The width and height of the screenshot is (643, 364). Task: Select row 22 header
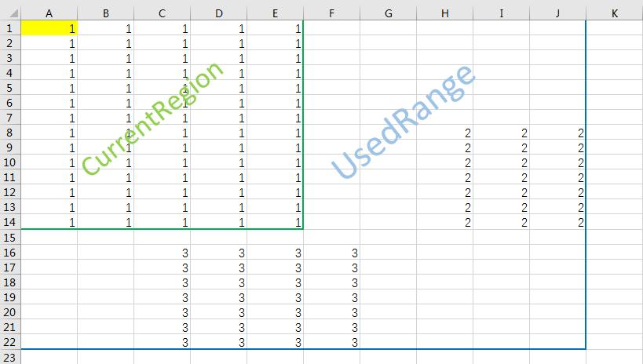click(x=10, y=342)
